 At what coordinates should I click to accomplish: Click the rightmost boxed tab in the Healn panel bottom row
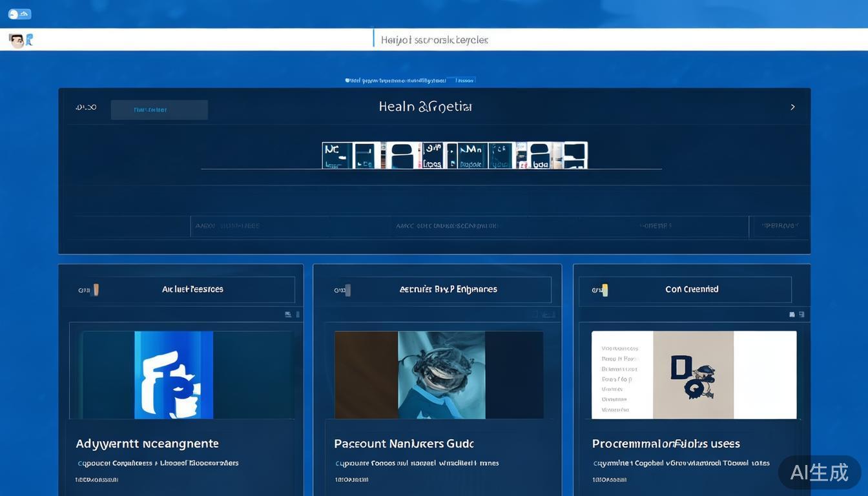[779, 226]
